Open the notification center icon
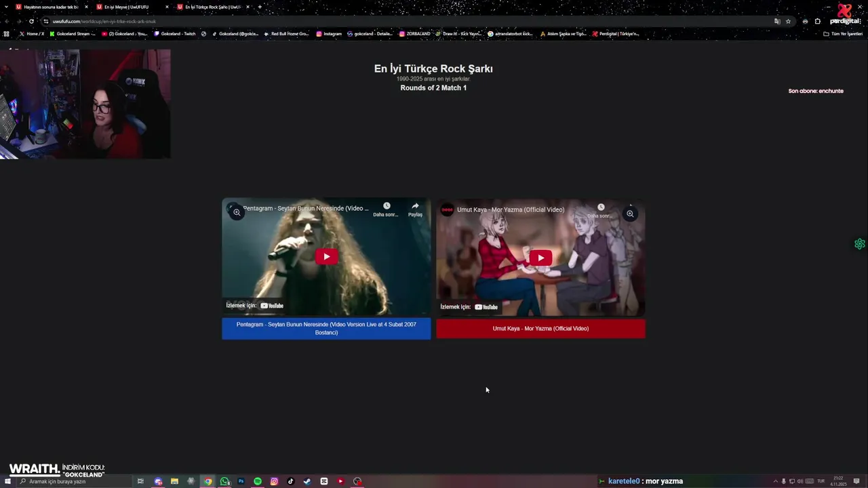The width and height of the screenshot is (868, 488). [x=856, y=481]
